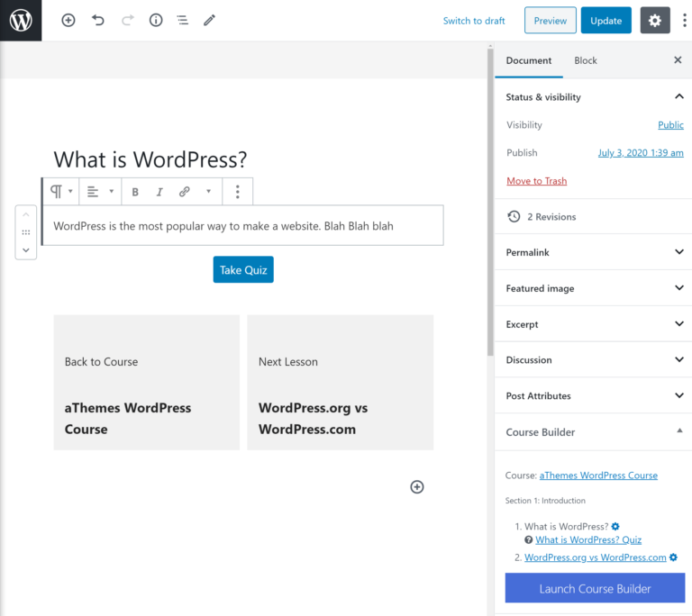Open the 2 Revisions history

pos(542,217)
